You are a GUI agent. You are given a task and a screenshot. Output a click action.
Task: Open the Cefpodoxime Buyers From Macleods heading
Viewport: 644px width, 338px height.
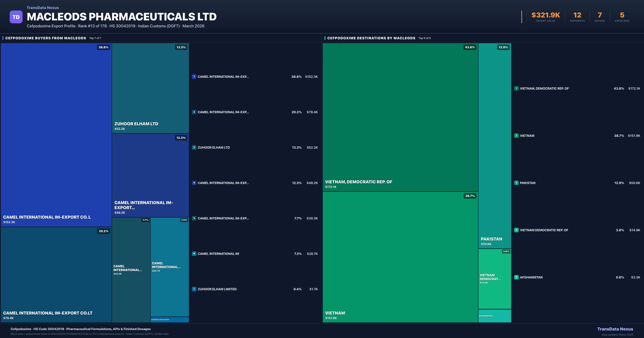[45, 38]
